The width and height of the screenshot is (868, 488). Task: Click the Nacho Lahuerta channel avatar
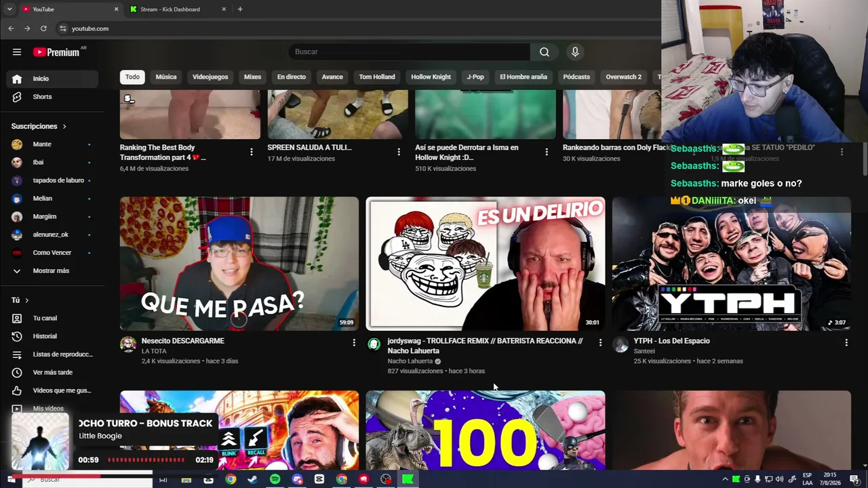point(374,344)
